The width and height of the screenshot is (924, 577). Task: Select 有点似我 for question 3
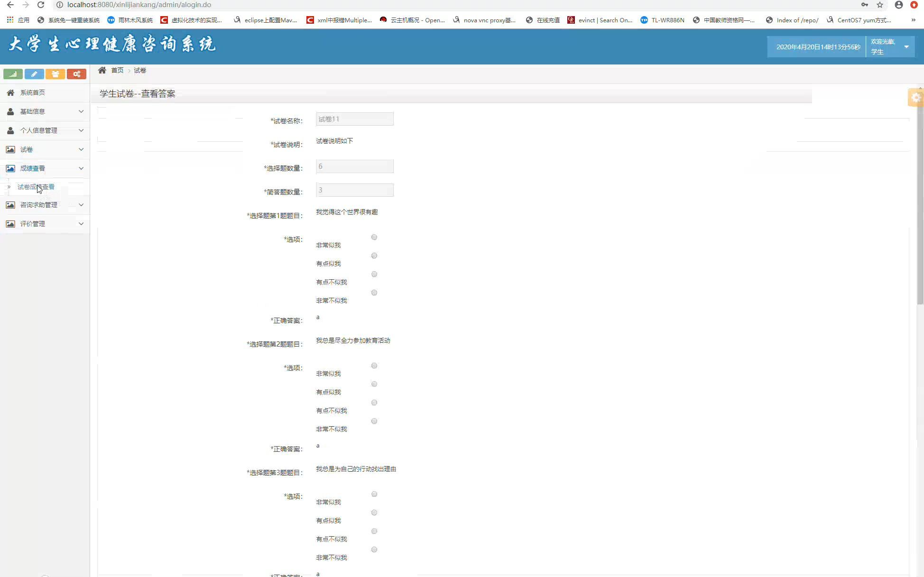[374, 513]
